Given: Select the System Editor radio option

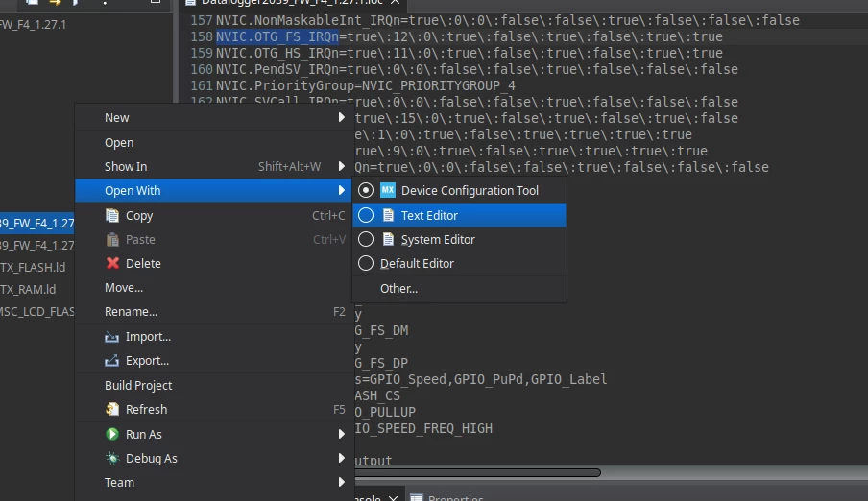Looking at the screenshot, I should click(366, 239).
